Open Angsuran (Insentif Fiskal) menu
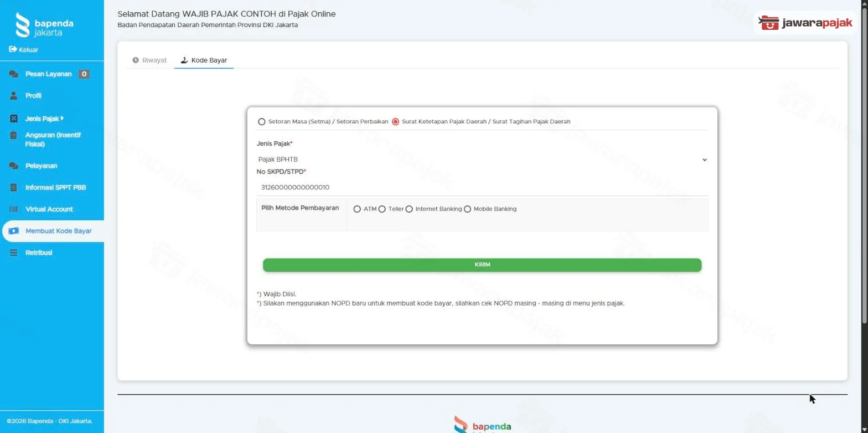 [52, 140]
